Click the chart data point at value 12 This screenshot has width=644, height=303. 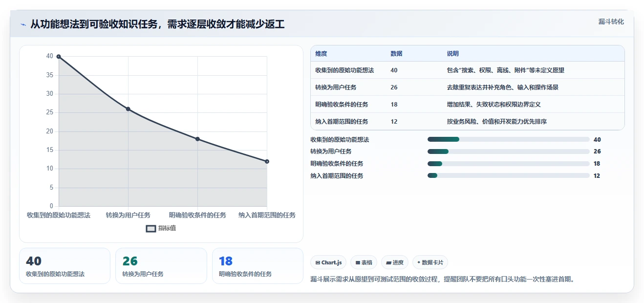tap(267, 161)
